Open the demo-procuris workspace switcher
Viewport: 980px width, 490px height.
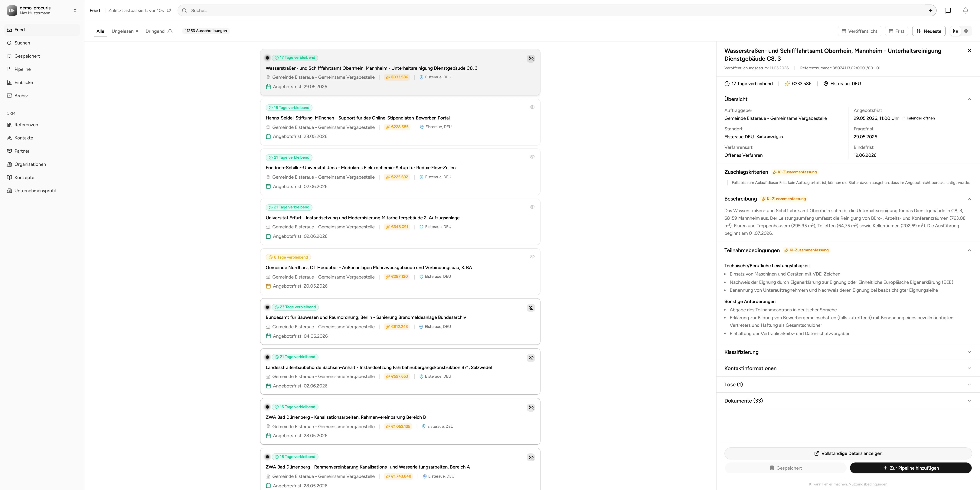tap(42, 10)
